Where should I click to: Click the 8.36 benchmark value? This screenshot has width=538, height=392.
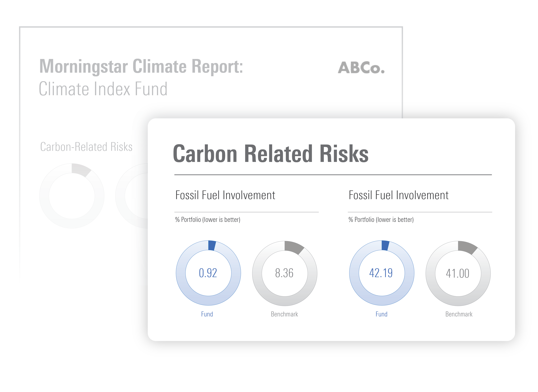tap(284, 273)
